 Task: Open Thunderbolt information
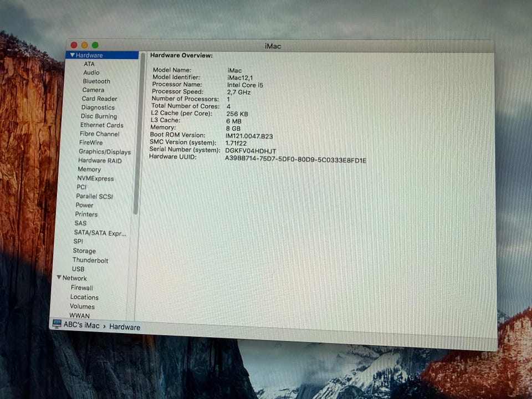click(90, 260)
